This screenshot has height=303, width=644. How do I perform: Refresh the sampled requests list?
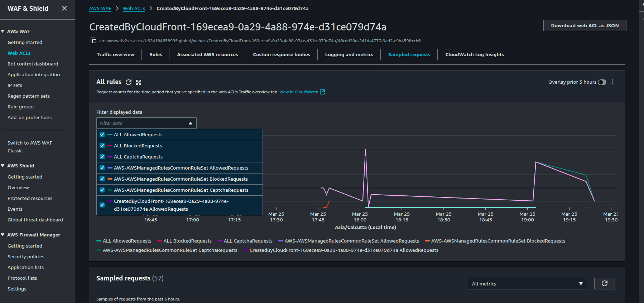tap(605, 283)
